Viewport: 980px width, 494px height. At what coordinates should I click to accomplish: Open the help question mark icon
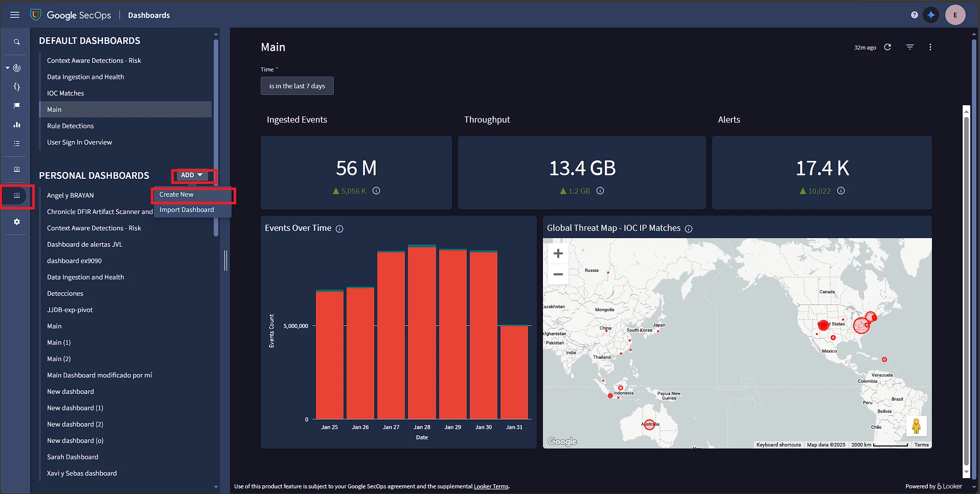[915, 15]
